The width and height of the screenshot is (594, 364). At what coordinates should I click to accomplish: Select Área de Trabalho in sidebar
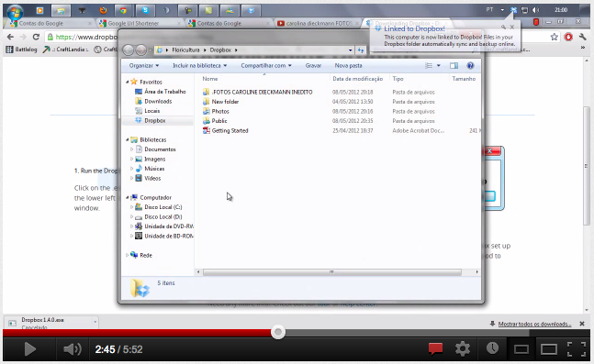click(x=164, y=92)
